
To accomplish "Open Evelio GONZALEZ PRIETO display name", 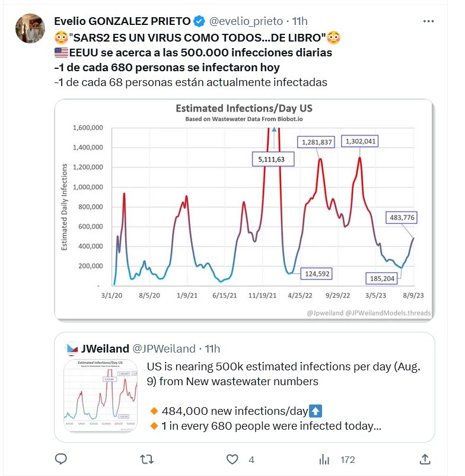I will point(123,21).
